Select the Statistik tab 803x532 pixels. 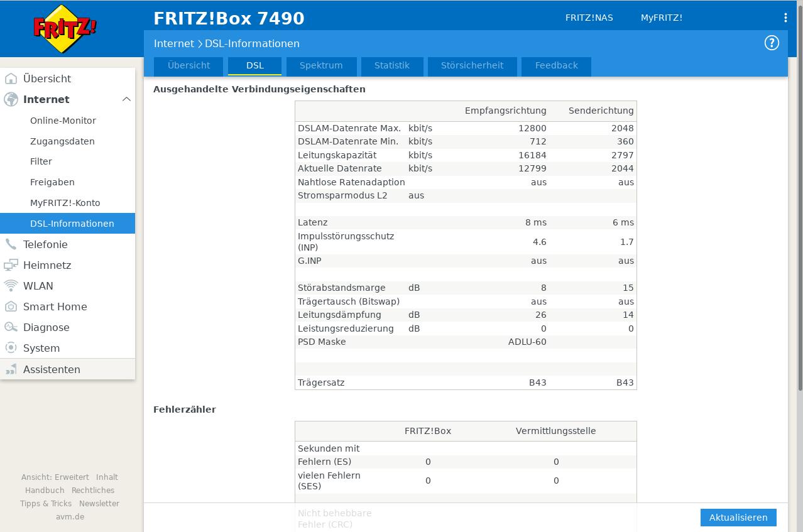coord(391,65)
